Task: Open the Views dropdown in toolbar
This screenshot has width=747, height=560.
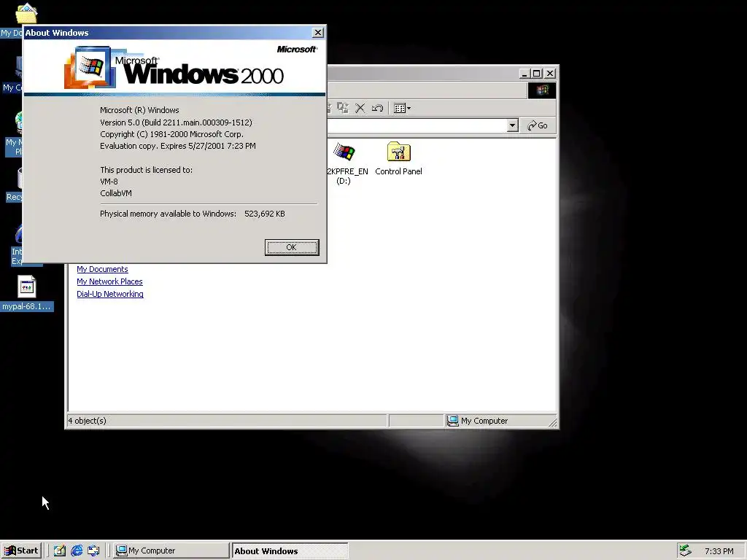Action: (x=402, y=108)
